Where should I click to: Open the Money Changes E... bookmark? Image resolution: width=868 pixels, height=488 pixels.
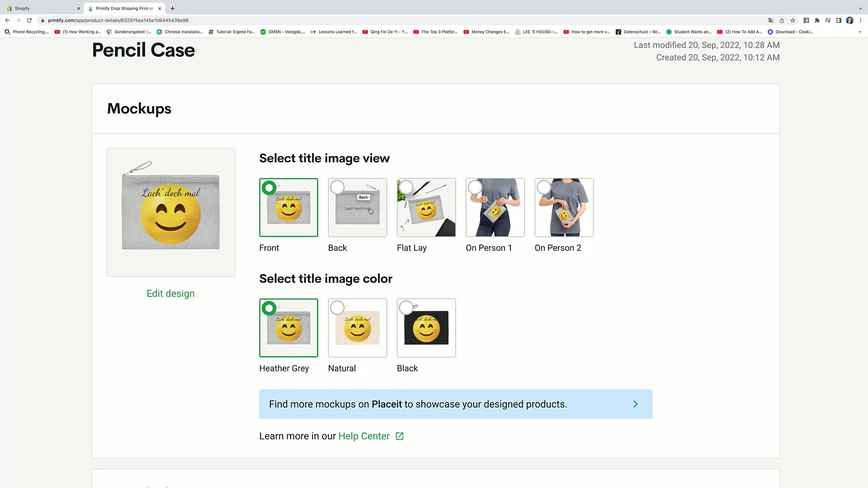pos(486,32)
